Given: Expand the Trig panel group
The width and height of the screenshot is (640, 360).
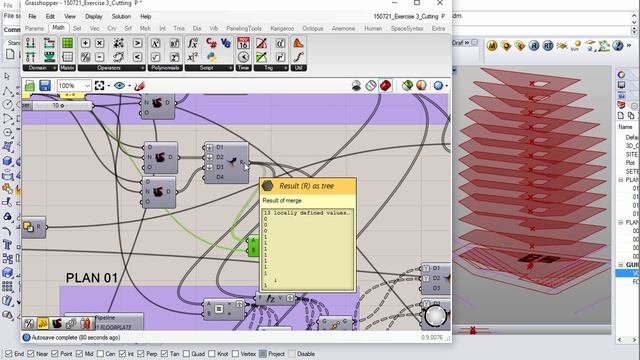Looking at the screenshot, I should (285, 68).
